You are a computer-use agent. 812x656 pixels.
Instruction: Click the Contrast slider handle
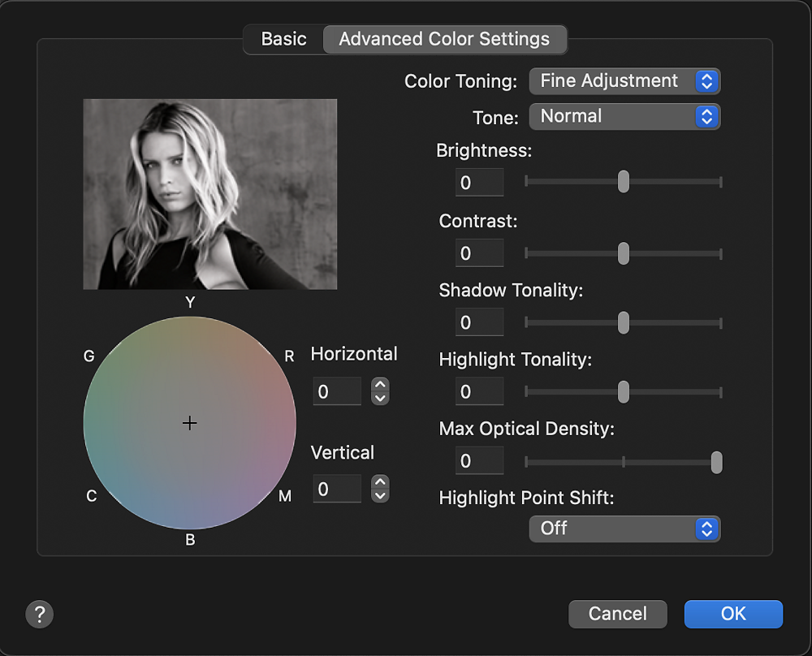(x=624, y=252)
